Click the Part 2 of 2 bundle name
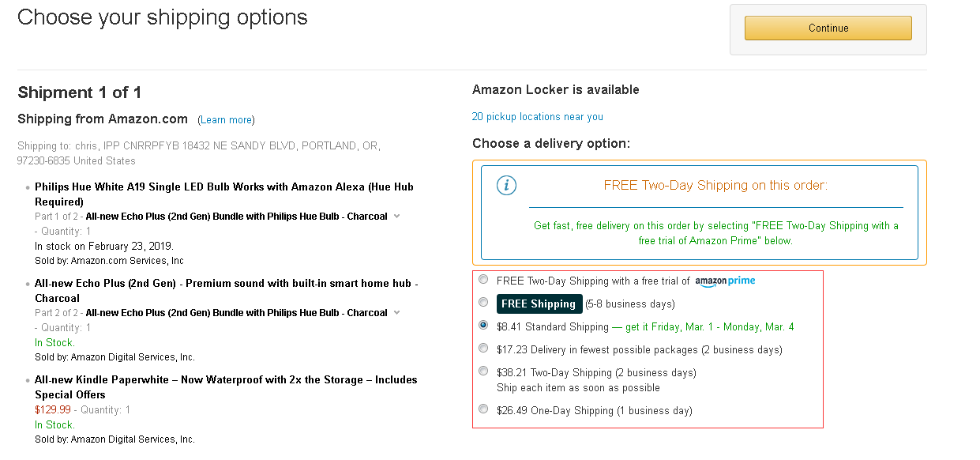The height and width of the screenshot is (460, 980). (x=236, y=313)
